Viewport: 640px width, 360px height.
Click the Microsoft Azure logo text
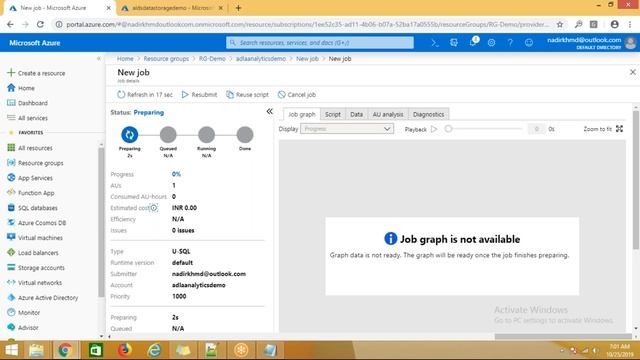pos(35,43)
